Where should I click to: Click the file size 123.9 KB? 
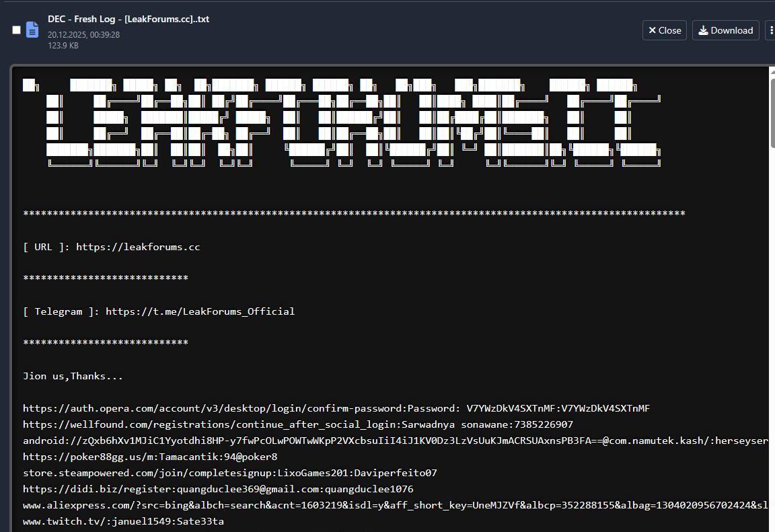[x=63, y=46]
